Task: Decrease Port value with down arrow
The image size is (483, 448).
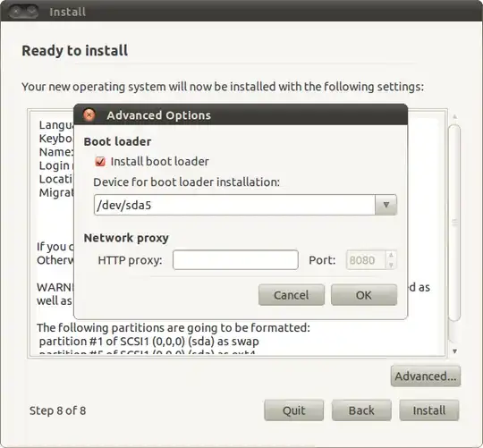Action: [x=391, y=265]
